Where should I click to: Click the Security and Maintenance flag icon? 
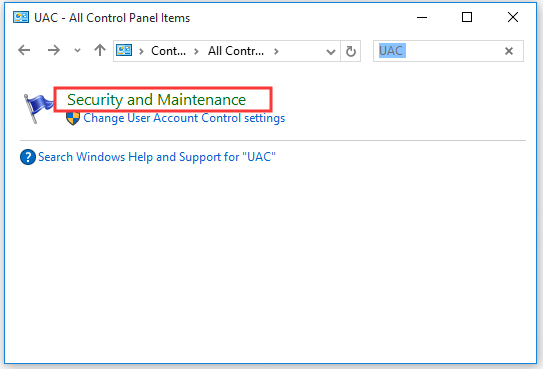38,108
